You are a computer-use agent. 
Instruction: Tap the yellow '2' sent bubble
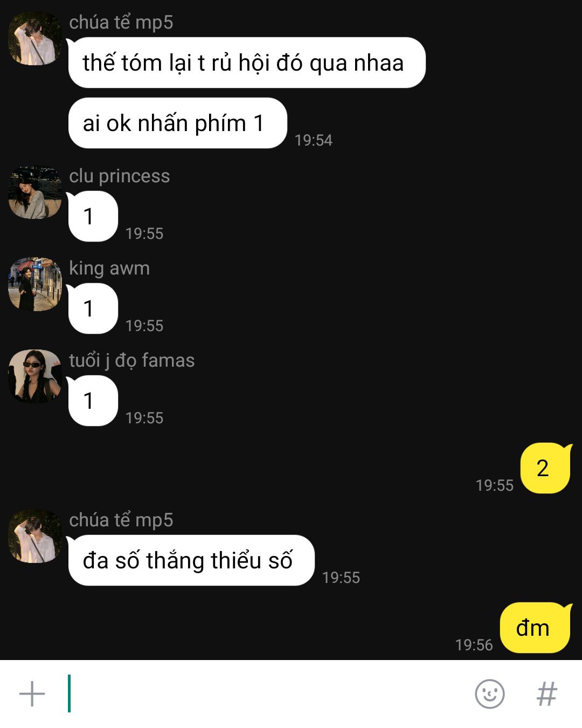click(x=545, y=468)
